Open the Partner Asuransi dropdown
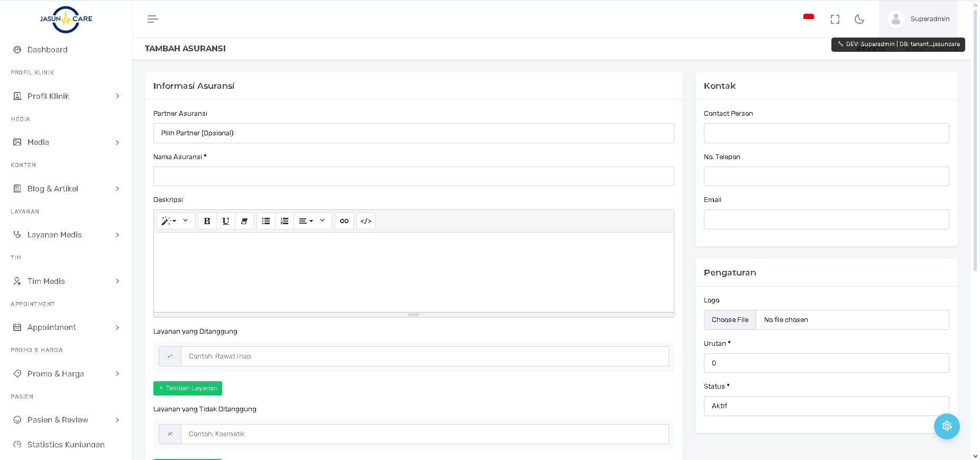The width and height of the screenshot is (980, 460). (x=413, y=133)
